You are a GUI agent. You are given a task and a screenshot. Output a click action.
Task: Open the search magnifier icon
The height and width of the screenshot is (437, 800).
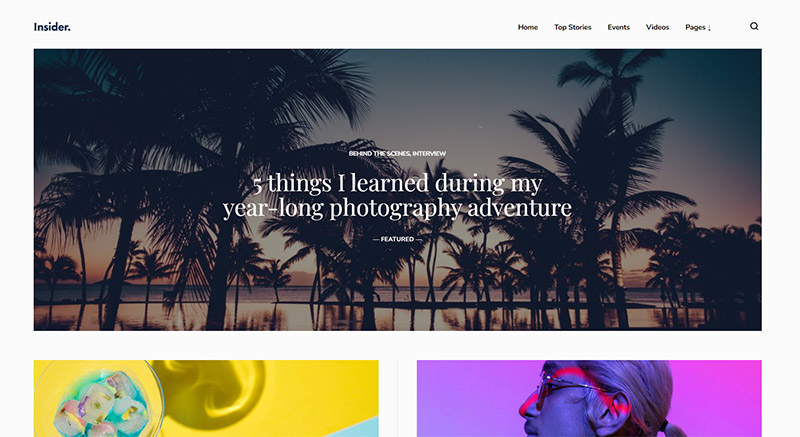(x=754, y=26)
